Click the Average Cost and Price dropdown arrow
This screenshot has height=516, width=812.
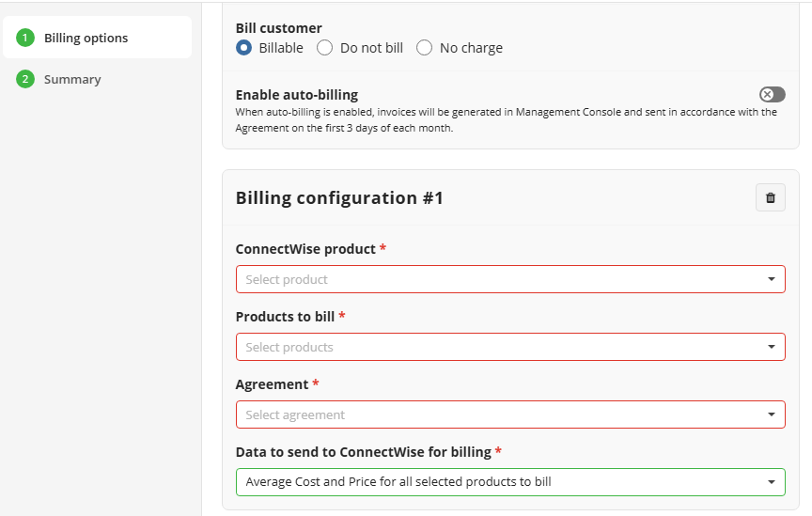click(771, 482)
